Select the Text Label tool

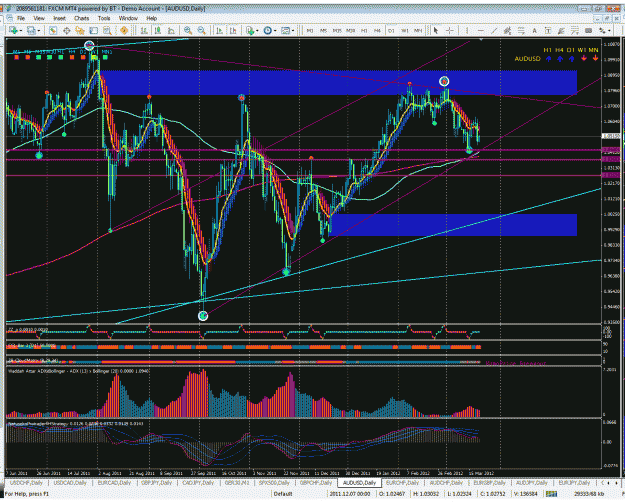(x=548, y=30)
